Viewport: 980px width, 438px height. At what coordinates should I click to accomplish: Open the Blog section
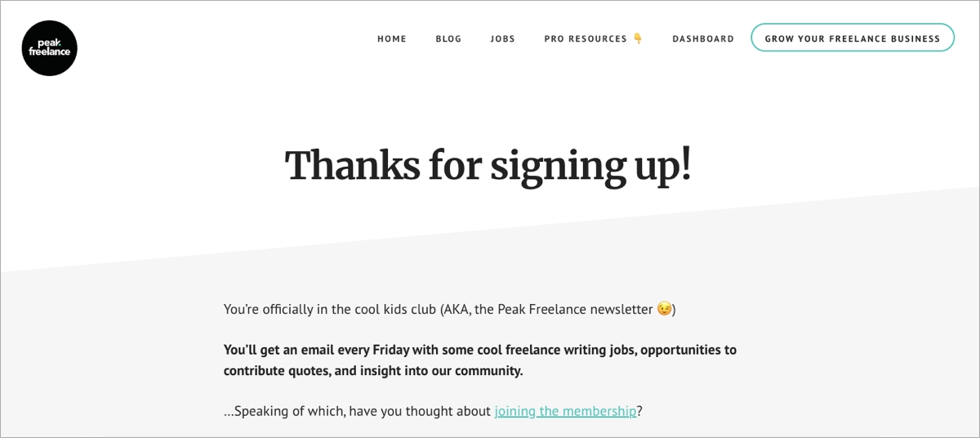[x=448, y=38]
